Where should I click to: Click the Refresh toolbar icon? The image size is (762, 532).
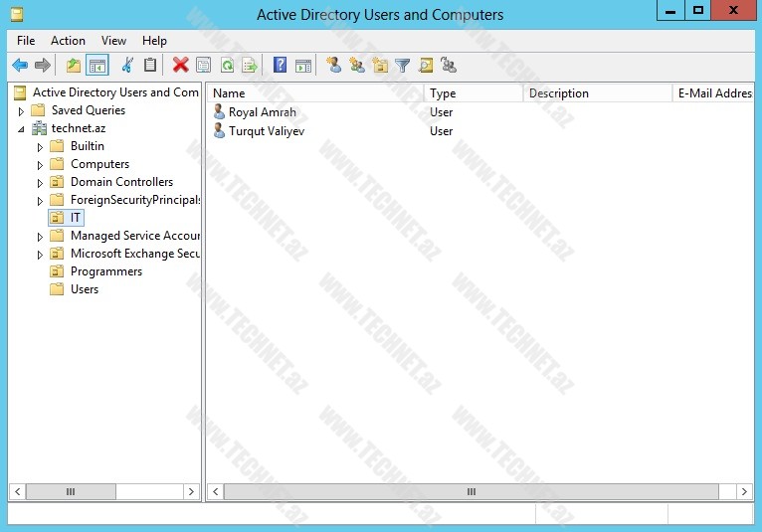pos(227,66)
